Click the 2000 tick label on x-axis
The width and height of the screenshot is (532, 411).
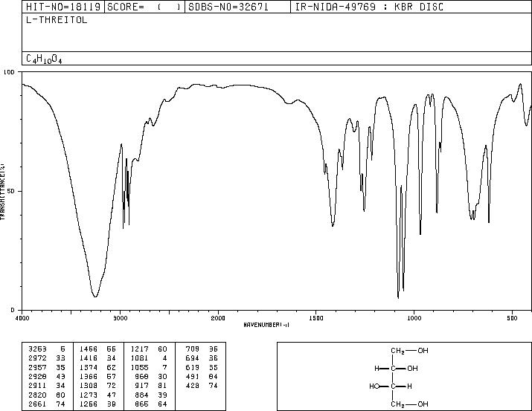(218, 318)
